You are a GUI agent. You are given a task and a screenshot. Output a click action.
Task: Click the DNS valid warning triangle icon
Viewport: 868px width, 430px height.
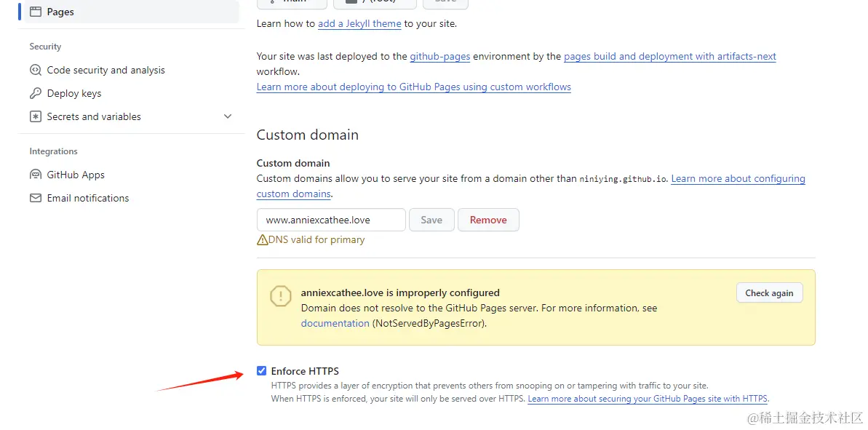point(263,239)
